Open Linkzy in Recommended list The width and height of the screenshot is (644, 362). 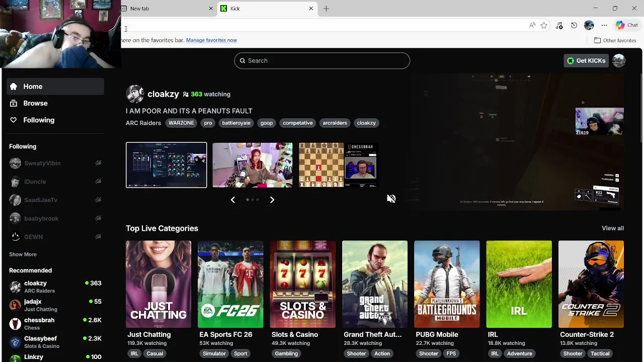pyautogui.click(x=55, y=357)
